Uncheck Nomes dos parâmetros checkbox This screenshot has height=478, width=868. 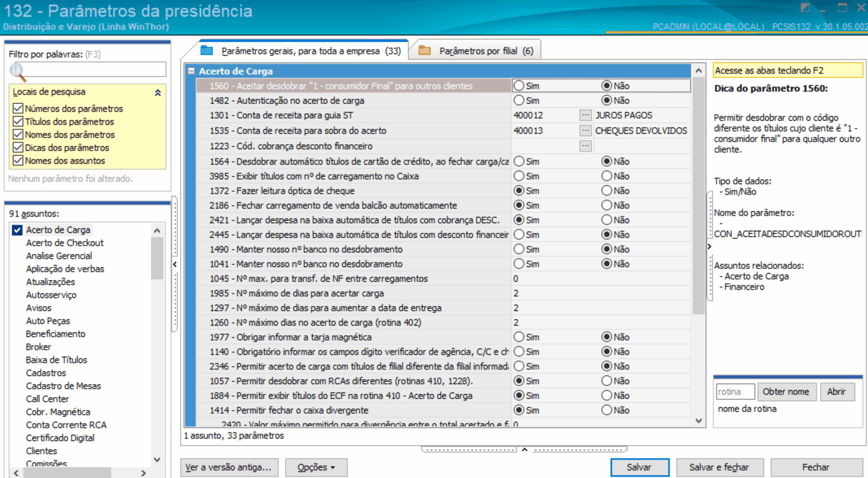pyautogui.click(x=18, y=134)
